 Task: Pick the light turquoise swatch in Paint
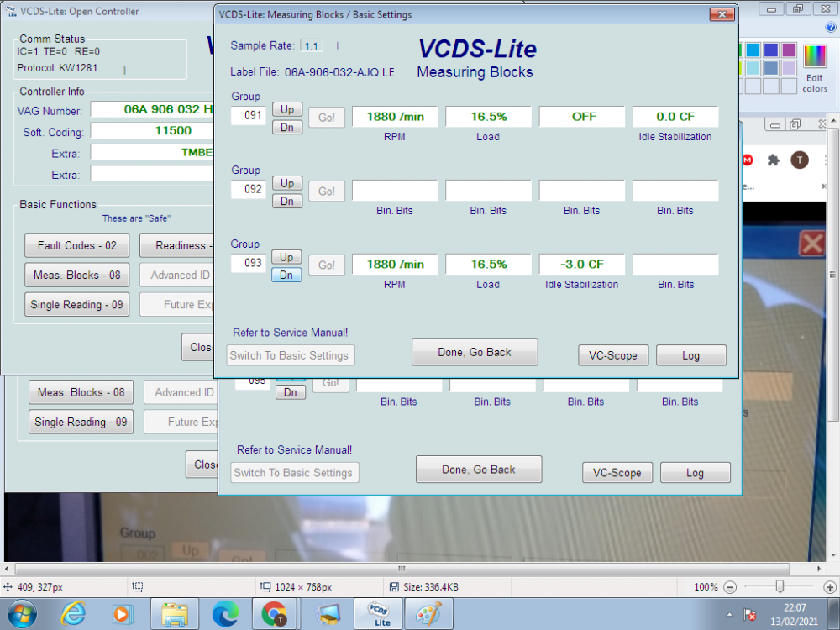[x=753, y=68]
